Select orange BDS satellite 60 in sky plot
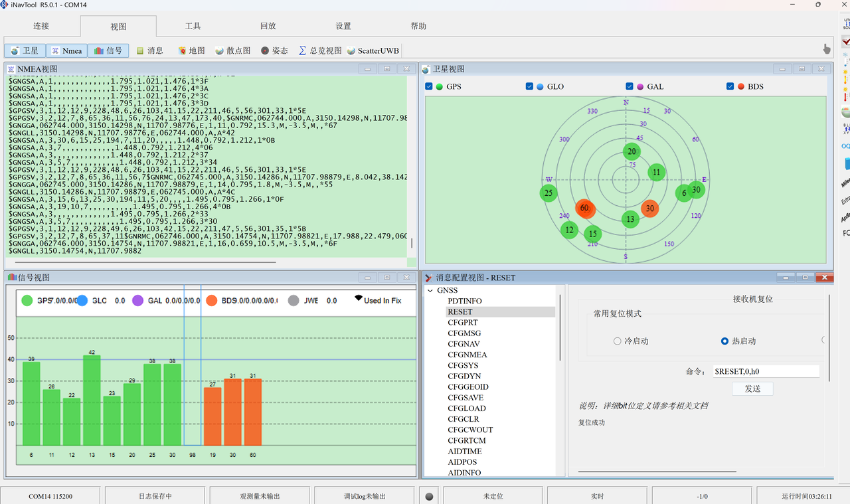 584,208
